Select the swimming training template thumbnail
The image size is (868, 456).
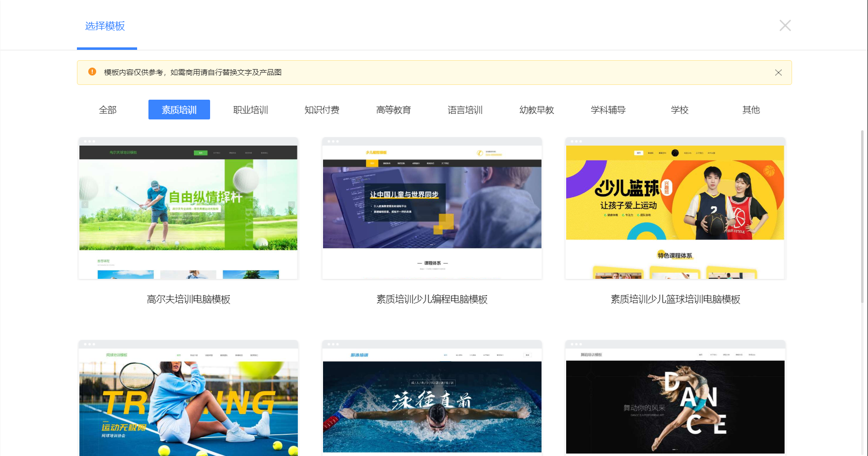[x=432, y=400]
